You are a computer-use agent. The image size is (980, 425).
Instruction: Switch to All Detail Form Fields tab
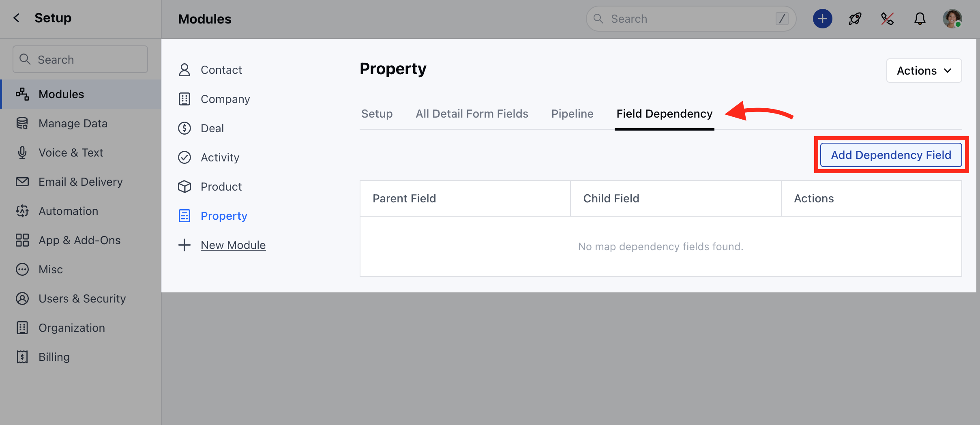472,114
